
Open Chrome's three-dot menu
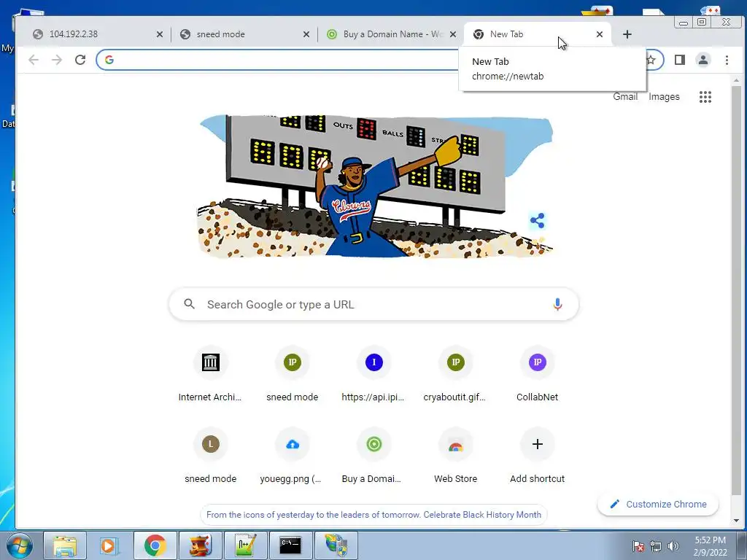pyautogui.click(x=727, y=60)
